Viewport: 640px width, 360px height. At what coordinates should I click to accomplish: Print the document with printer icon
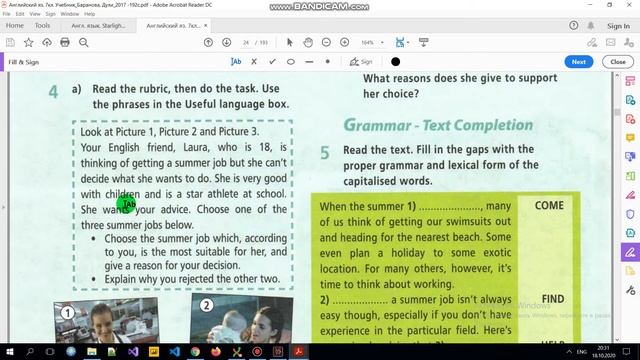point(65,42)
